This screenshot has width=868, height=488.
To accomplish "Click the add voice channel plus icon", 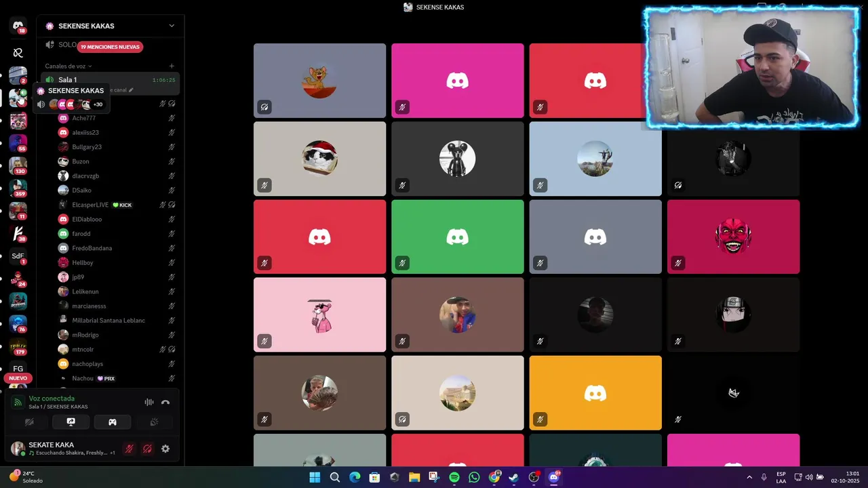I will click(172, 66).
